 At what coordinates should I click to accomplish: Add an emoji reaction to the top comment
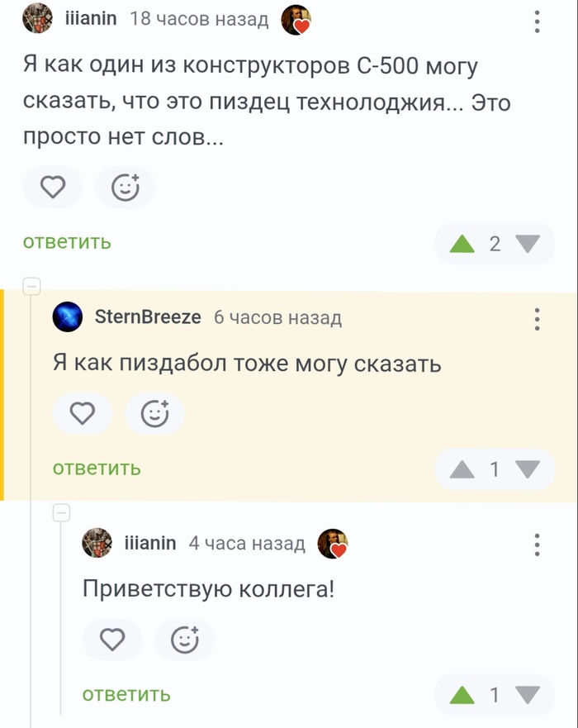[125, 188]
